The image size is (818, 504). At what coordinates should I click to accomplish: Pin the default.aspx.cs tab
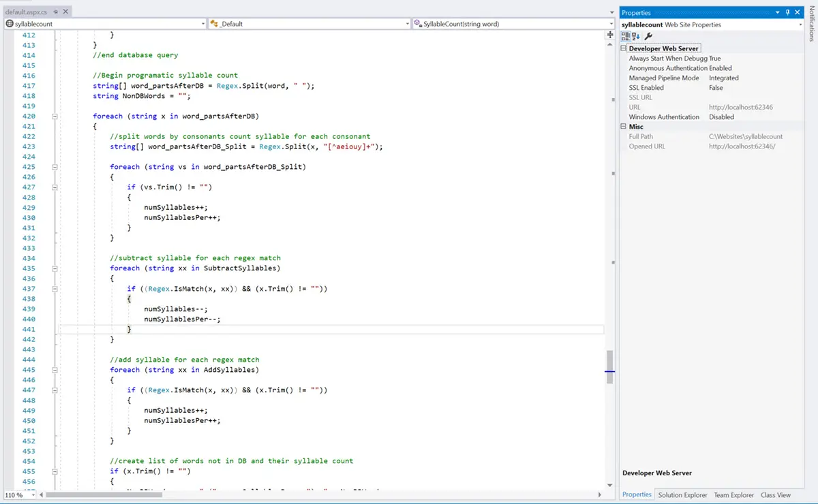pos(56,12)
